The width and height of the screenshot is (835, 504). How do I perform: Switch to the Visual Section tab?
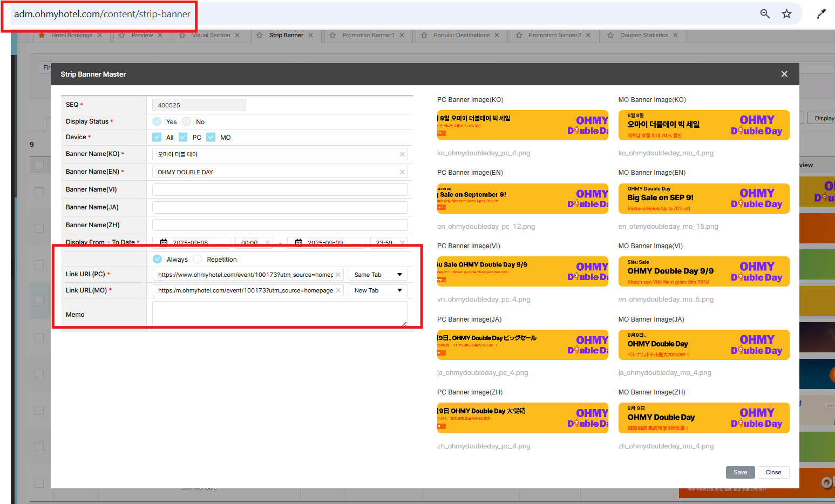pyautogui.click(x=211, y=35)
